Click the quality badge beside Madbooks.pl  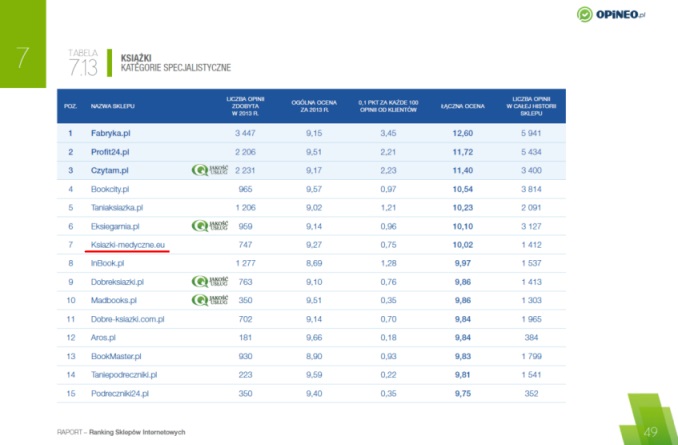point(210,300)
